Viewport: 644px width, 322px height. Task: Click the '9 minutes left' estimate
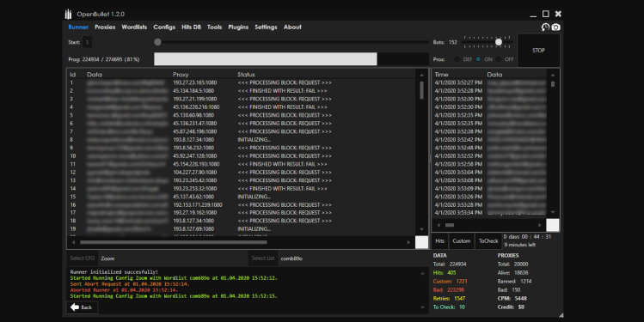520,245
